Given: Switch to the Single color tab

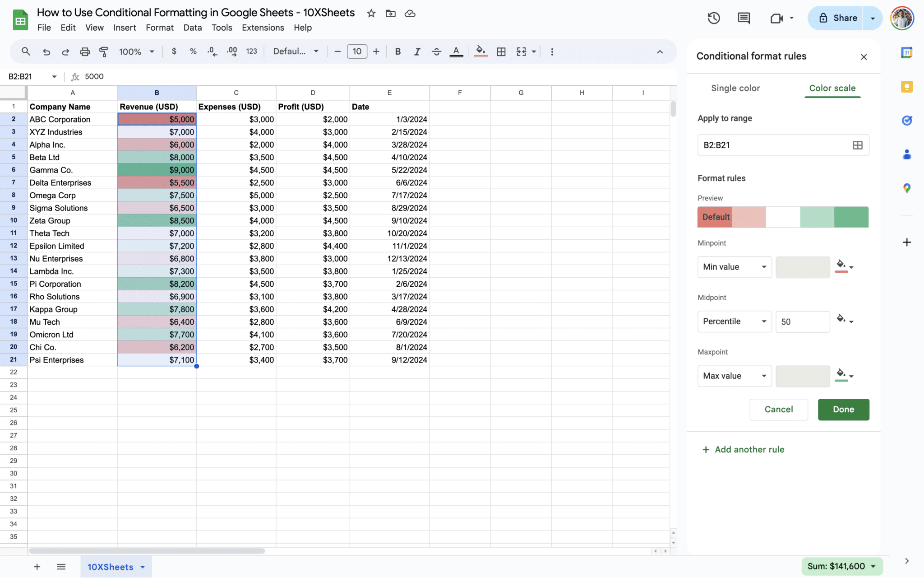Looking at the screenshot, I should point(735,88).
